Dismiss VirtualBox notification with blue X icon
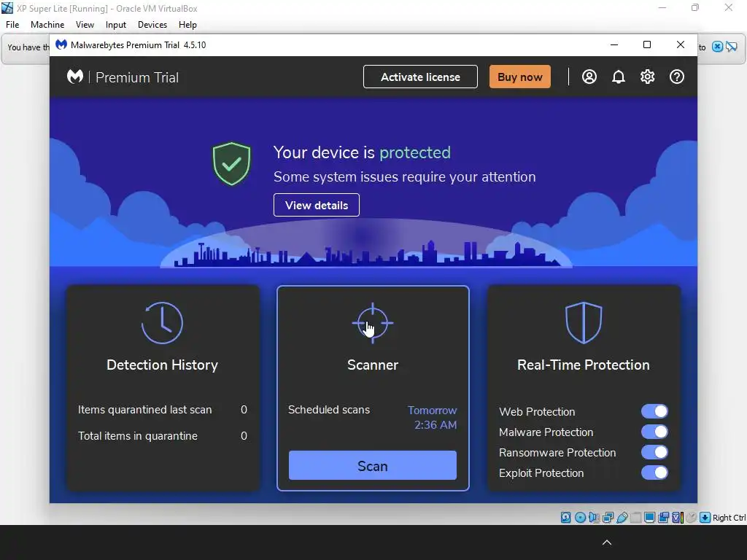The width and height of the screenshot is (747, 560). pyautogui.click(x=718, y=47)
